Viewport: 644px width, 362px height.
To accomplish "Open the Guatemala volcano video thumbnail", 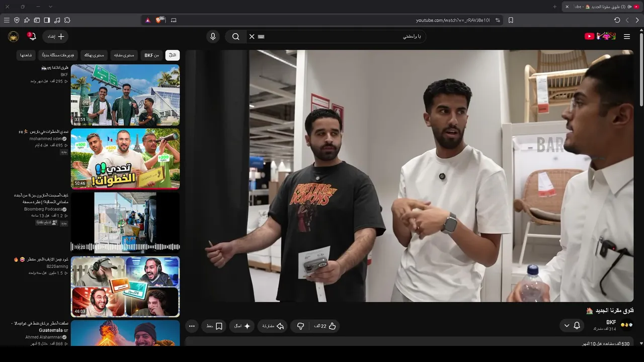I will (125, 333).
